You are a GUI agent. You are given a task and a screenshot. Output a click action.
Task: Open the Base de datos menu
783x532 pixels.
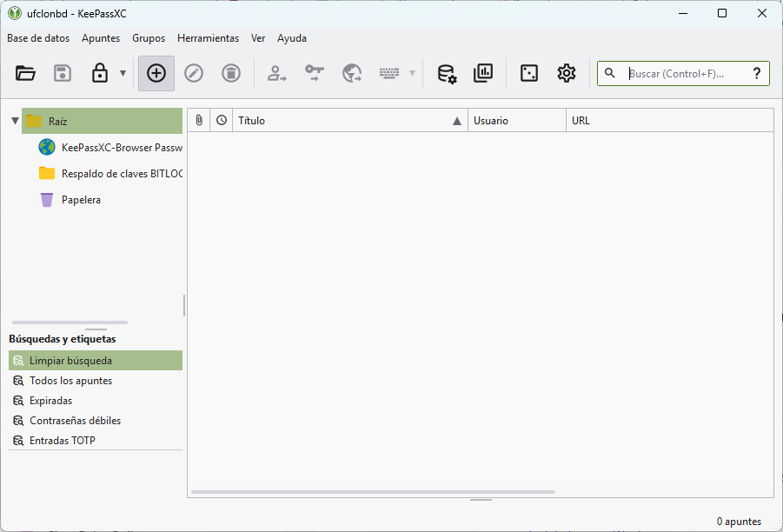(38, 38)
